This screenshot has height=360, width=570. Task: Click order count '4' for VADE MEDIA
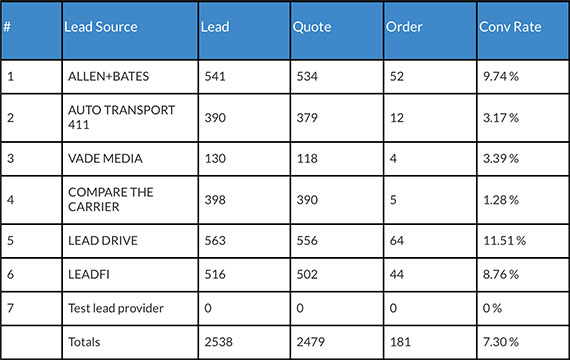point(393,159)
